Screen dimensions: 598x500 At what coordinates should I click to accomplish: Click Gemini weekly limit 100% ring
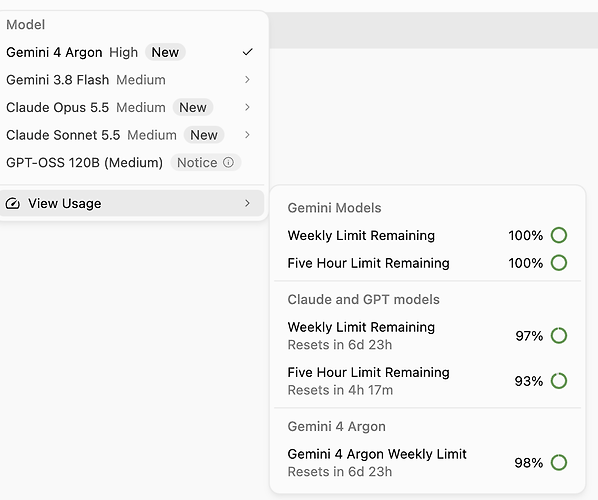click(559, 235)
